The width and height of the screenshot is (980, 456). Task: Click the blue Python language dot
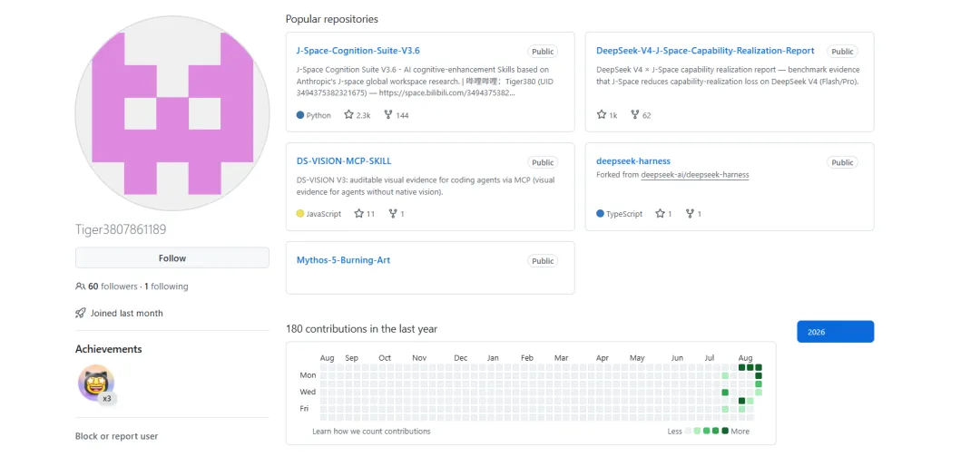pos(300,115)
